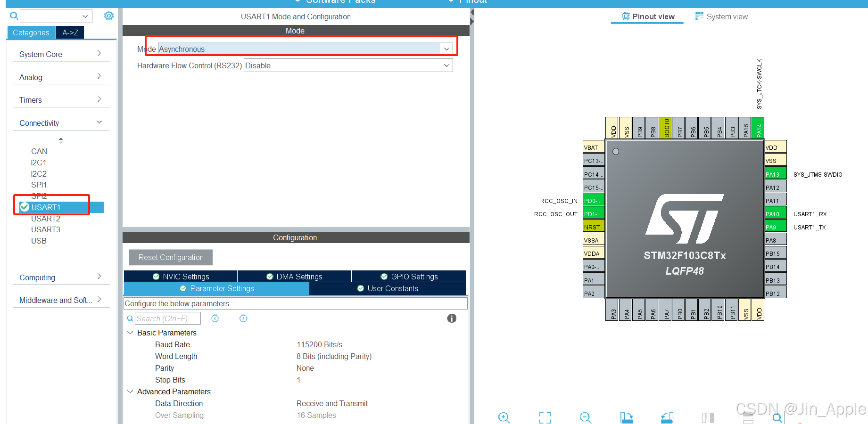This screenshot has height=424, width=868.
Task: Select CAN in connectivity list
Action: pyautogui.click(x=39, y=151)
